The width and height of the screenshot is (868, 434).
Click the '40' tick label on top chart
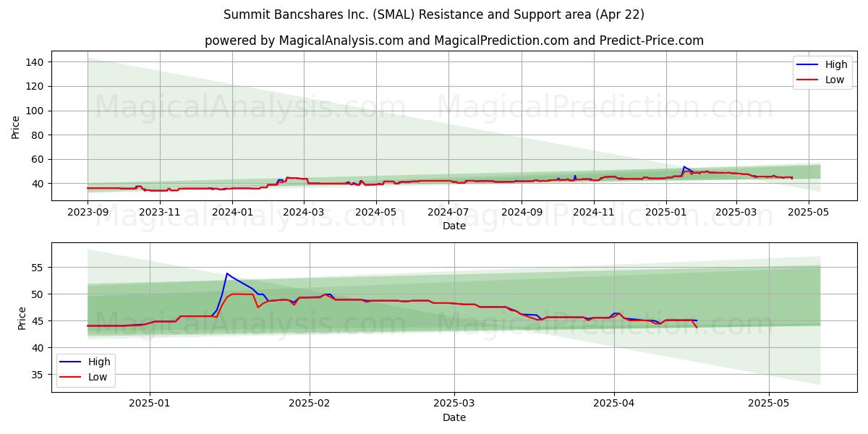pos(39,184)
